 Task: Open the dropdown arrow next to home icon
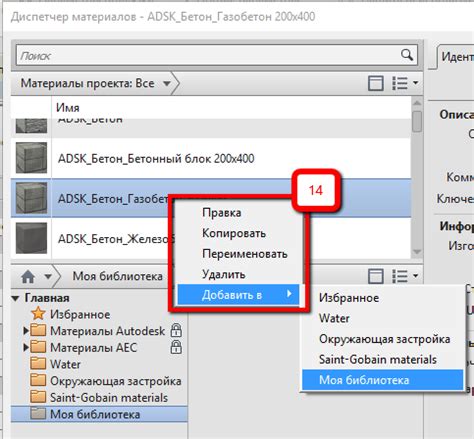[48, 276]
